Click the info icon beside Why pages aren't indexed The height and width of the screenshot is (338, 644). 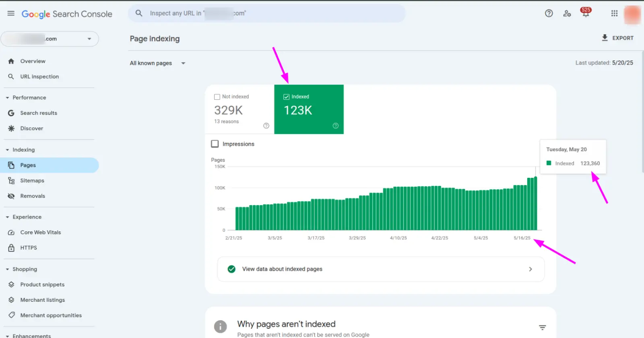tap(220, 326)
